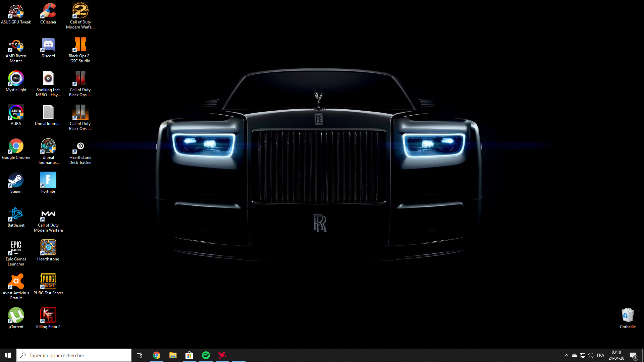
Task: Open File Explorer from the taskbar
Action: click(x=173, y=355)
